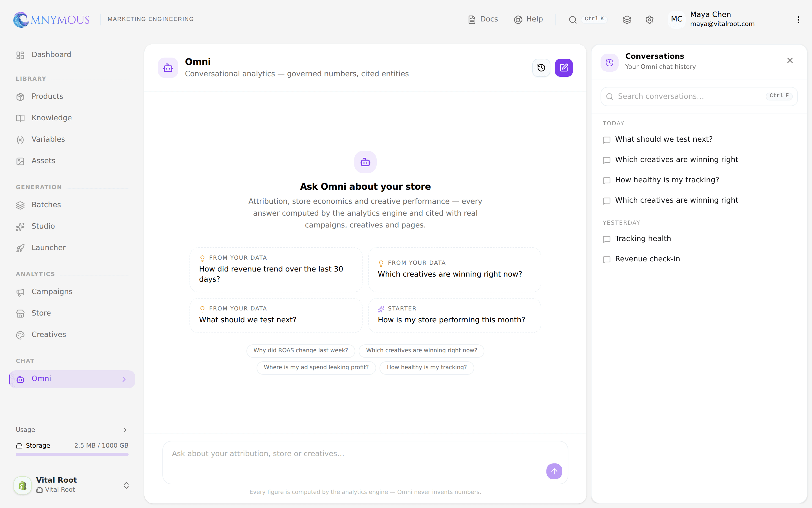812x508 pixels.
Task: Click 'Which creatives are winning right now?' chip
Action: point(422,351)
